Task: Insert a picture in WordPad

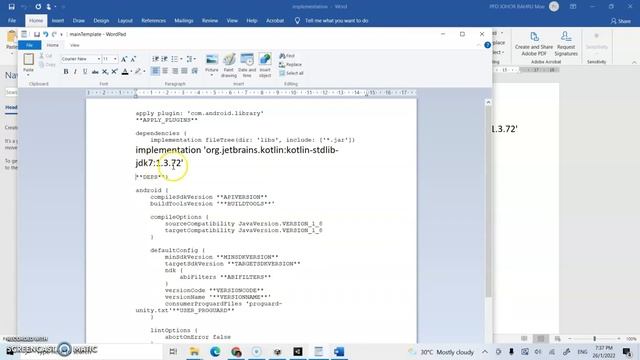Action: click(212, 60)
